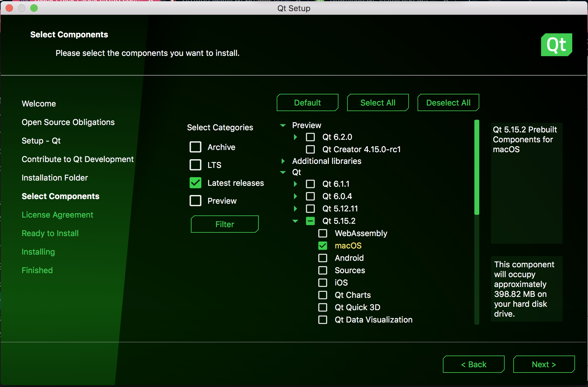Check the Android component checkbox
The height and width of the screenshot is (387, 588).
[323, 258]
